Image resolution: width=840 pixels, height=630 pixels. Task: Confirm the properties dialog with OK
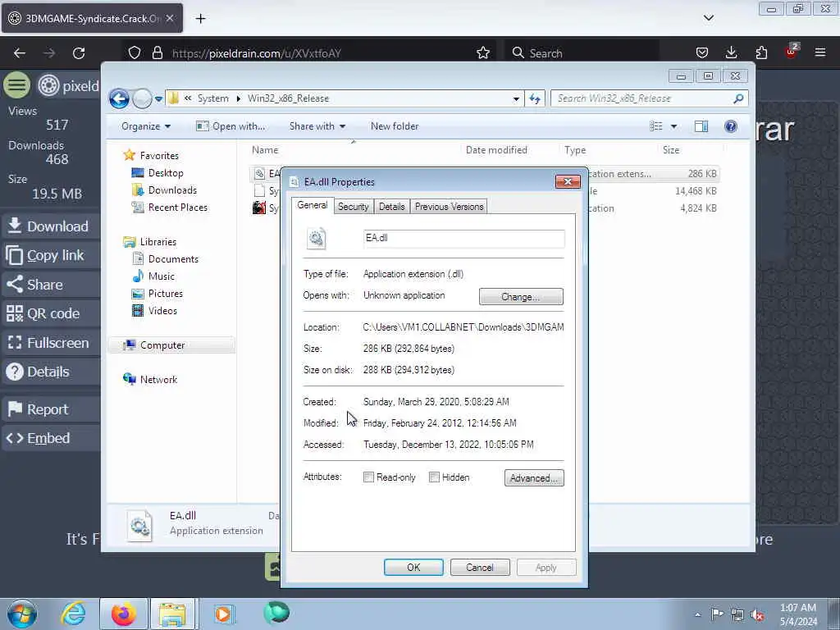coord(413,568)
